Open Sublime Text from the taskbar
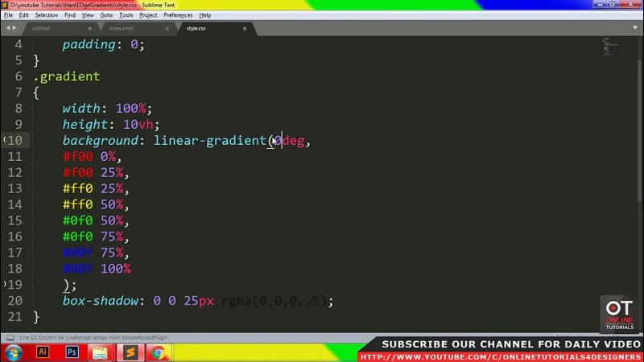Image resolution: width=644 pixels, height=362 pixels. click(x=130, y=352)
